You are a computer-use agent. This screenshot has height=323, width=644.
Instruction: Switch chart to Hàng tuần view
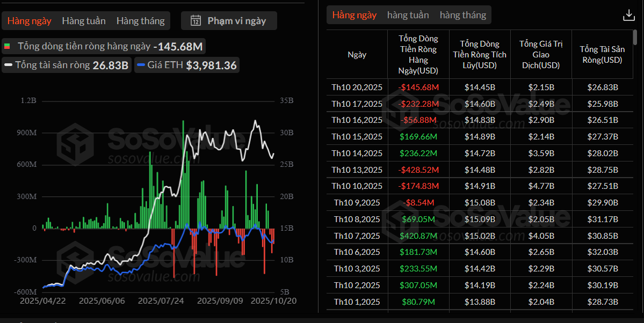(83, 21)
